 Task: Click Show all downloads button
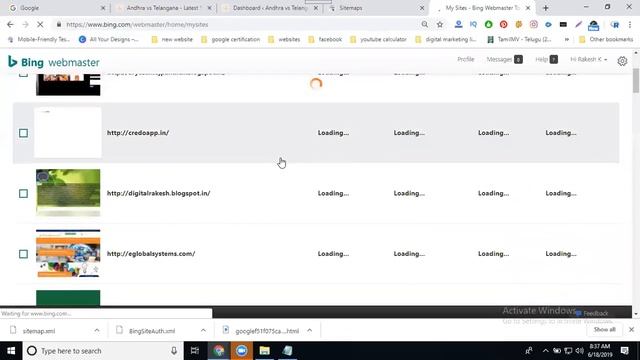[604, 330]
